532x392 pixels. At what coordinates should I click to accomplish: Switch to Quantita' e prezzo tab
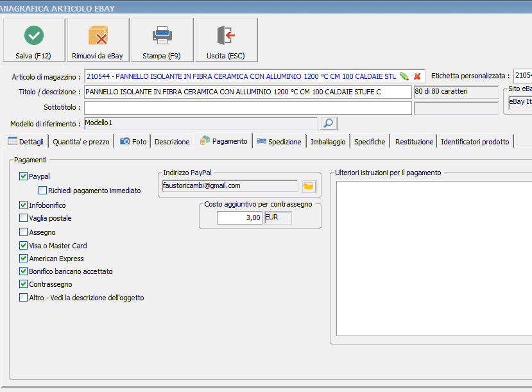[x=81, y=141]
